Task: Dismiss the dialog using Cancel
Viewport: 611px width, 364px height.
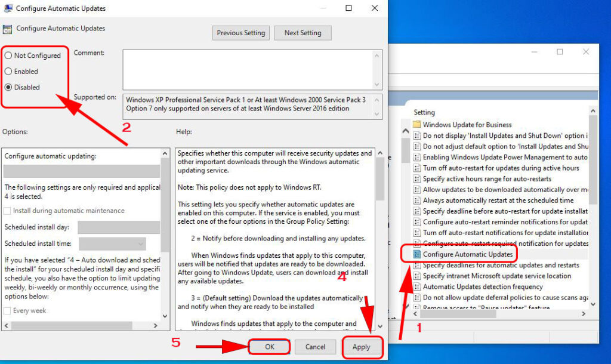Action: click(x=316, y=347)
